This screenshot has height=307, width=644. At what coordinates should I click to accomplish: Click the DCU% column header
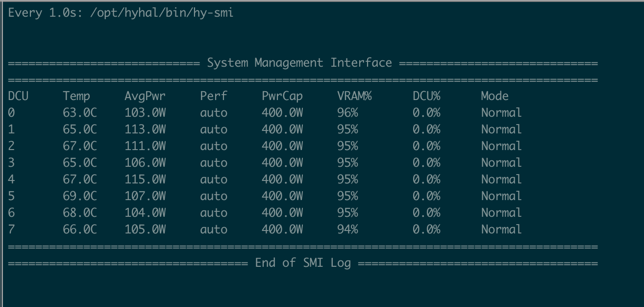426,96
